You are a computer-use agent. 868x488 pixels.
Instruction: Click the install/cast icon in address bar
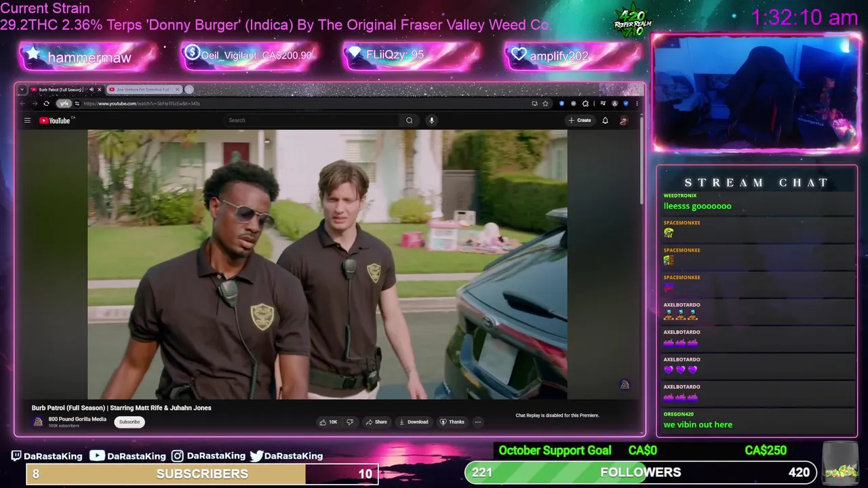[534, 104]
